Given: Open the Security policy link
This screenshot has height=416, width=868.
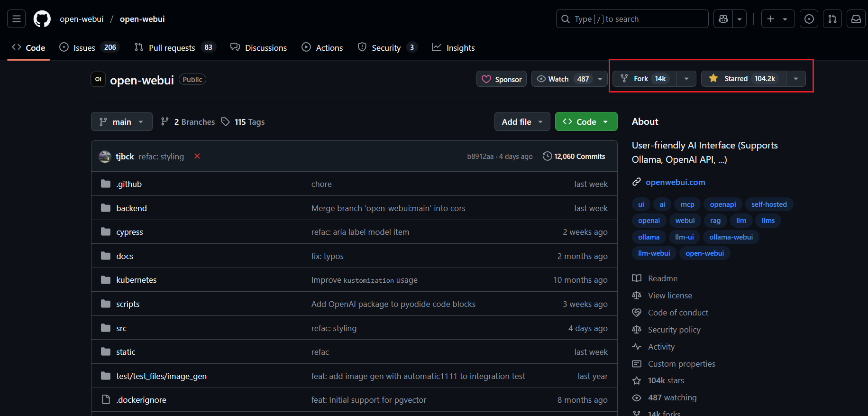Looking at the screenshot, I should (674, 330).
